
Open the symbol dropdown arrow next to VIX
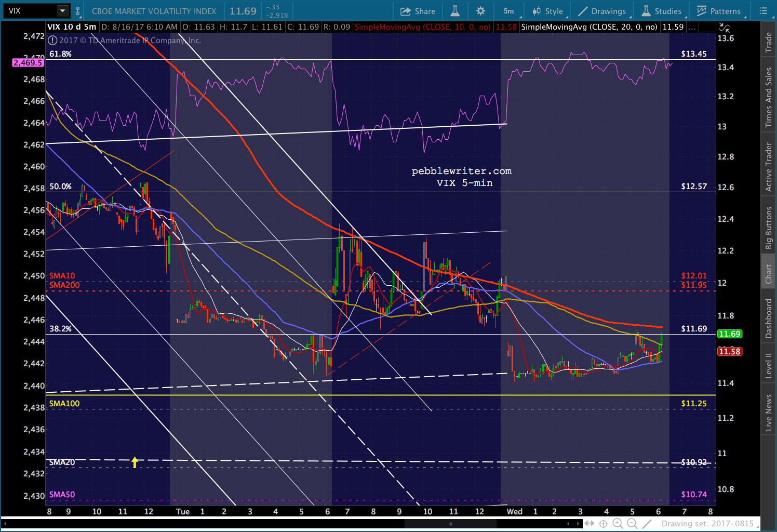point(62,10)
